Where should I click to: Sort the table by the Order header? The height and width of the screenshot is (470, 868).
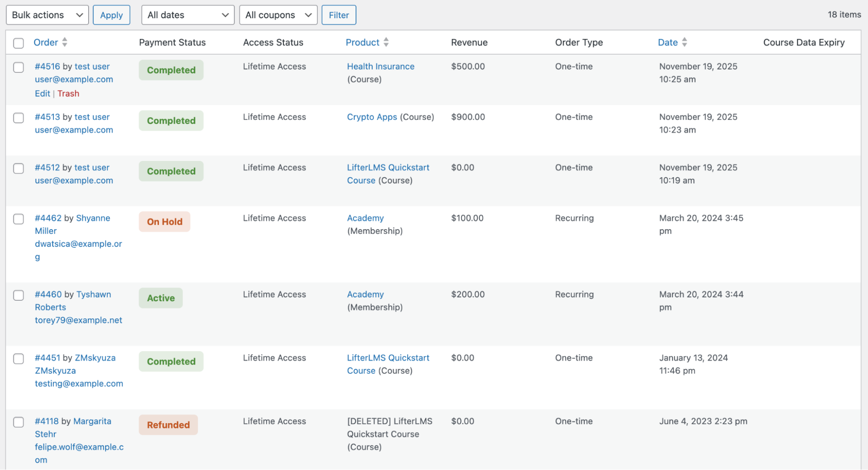point(46,42)
